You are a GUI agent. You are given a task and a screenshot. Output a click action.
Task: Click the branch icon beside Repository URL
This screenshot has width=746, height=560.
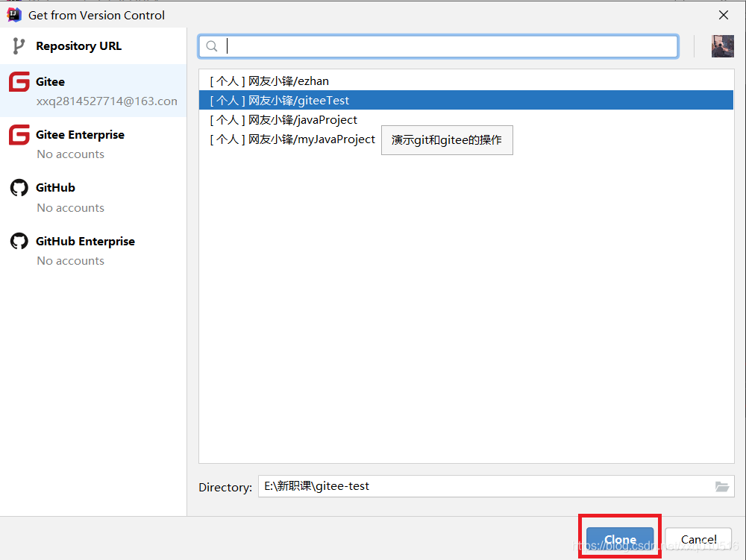[x=19, y=45]
